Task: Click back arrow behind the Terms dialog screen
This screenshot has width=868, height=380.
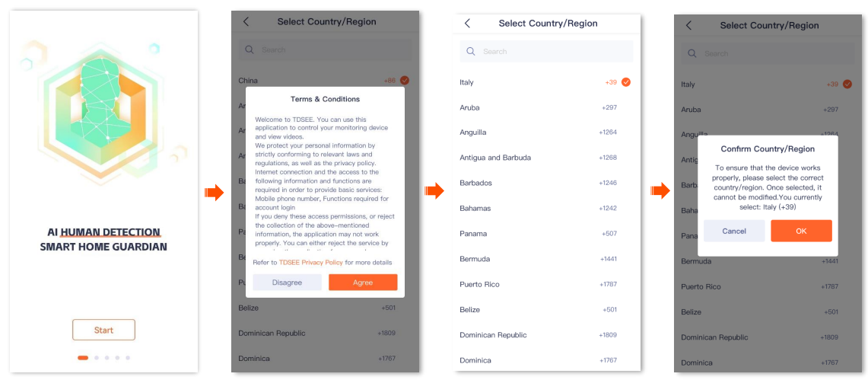Action: tap(246, 22)
